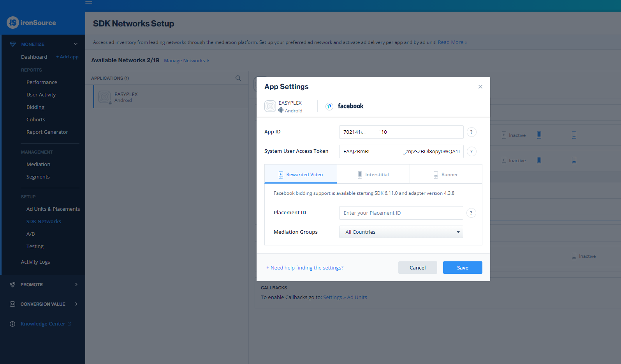Cancel the App Settings dialog
Viewport: 621px width, 364px height.
click(x=417, y=268)
